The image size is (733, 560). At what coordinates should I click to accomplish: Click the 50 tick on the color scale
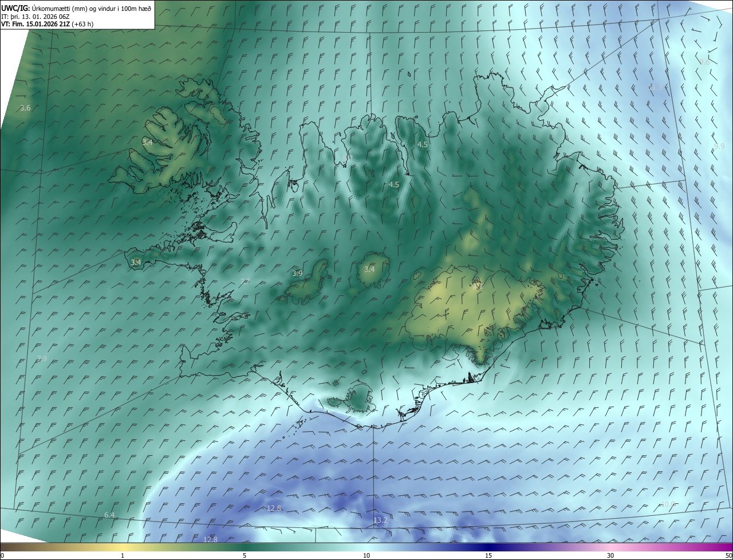click(x=729, y=556)
